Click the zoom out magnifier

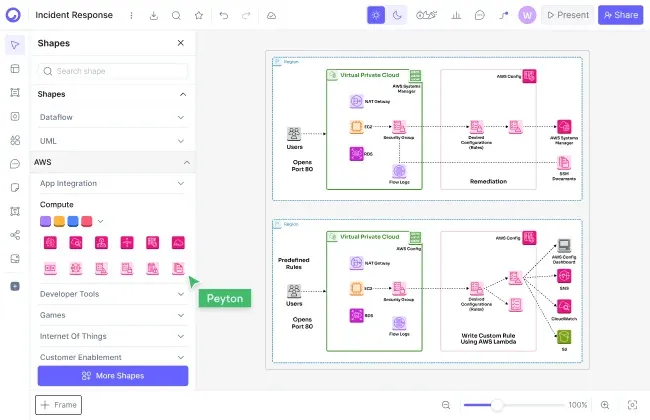[446, 405]
